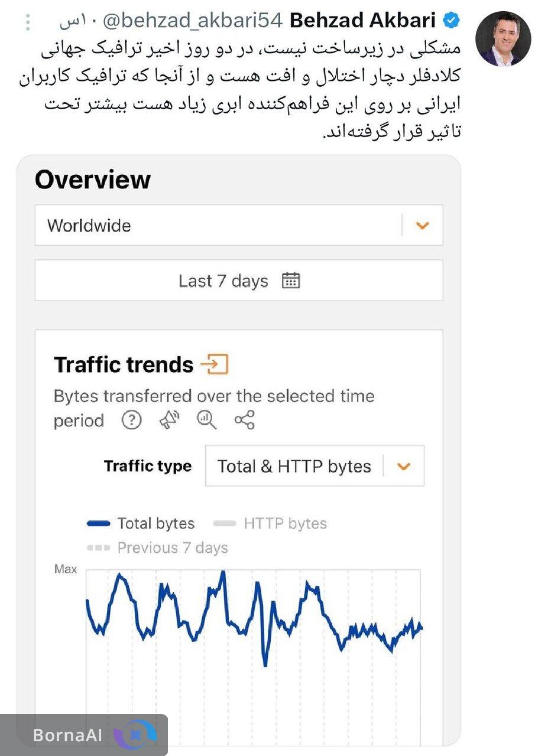Click Behzad Akbari's blue verified badge
Screen dimensions: 548x756
click(x=452, y=19)
